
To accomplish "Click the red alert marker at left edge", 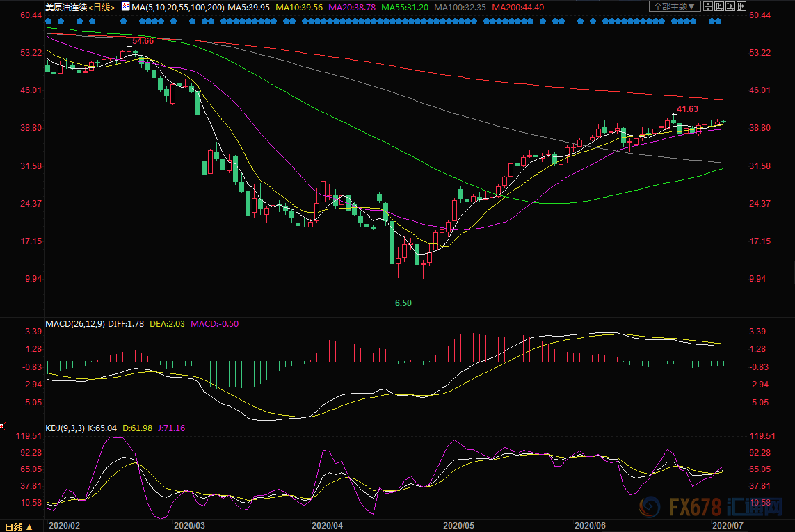I will [2, 426].
